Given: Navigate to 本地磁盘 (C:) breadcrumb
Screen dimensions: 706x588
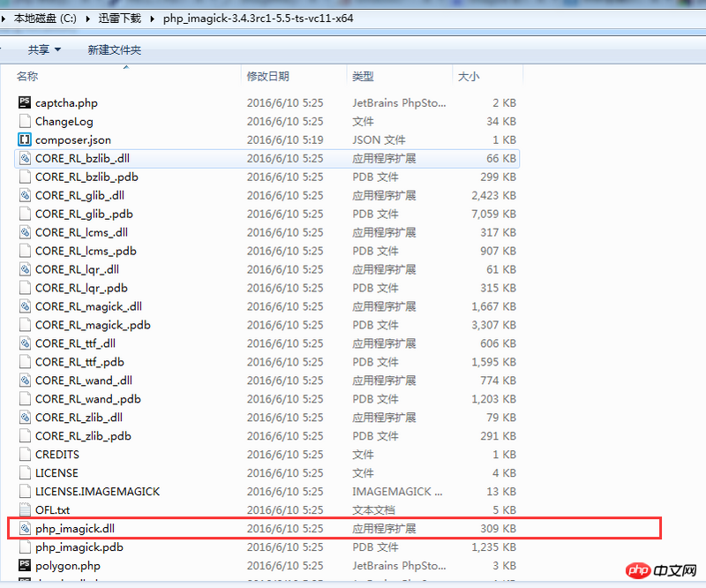Looking at the screenshot, I should tap(45, 19).
